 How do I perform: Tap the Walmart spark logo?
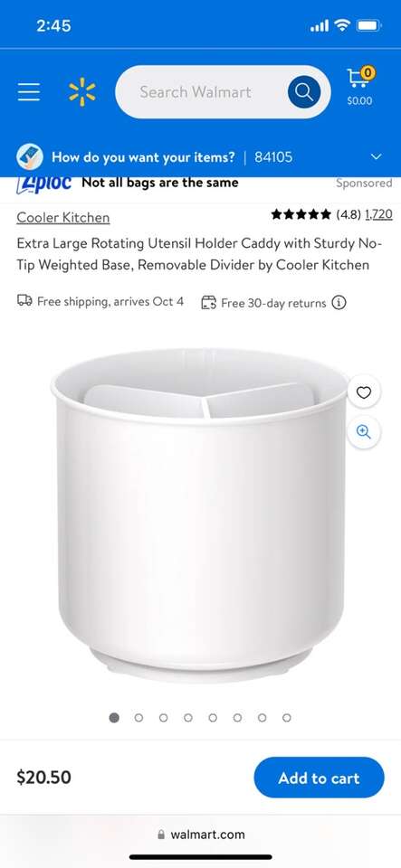(x=82, y=92)
